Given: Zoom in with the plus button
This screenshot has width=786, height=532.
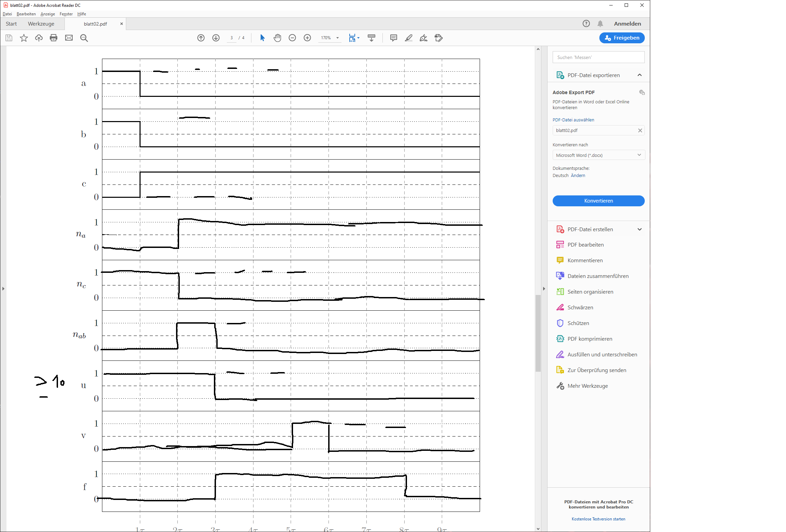Looking at the screenshot, I should click(307, 38).
